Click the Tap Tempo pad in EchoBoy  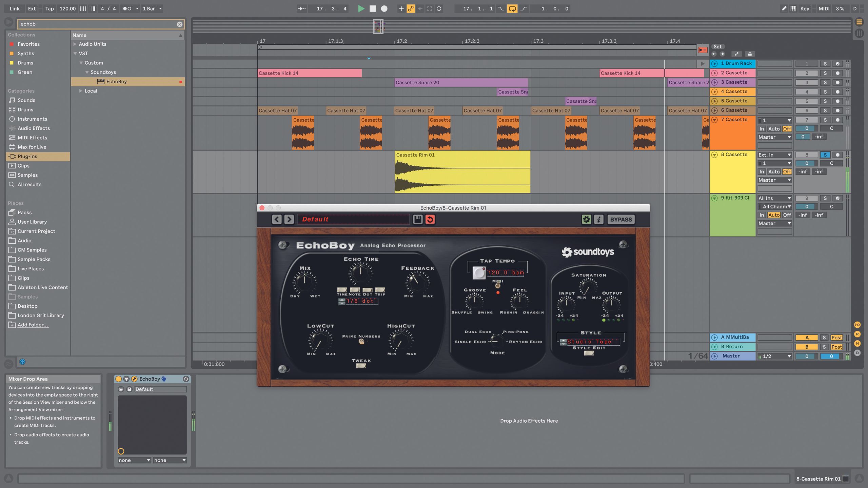[479, 272]
